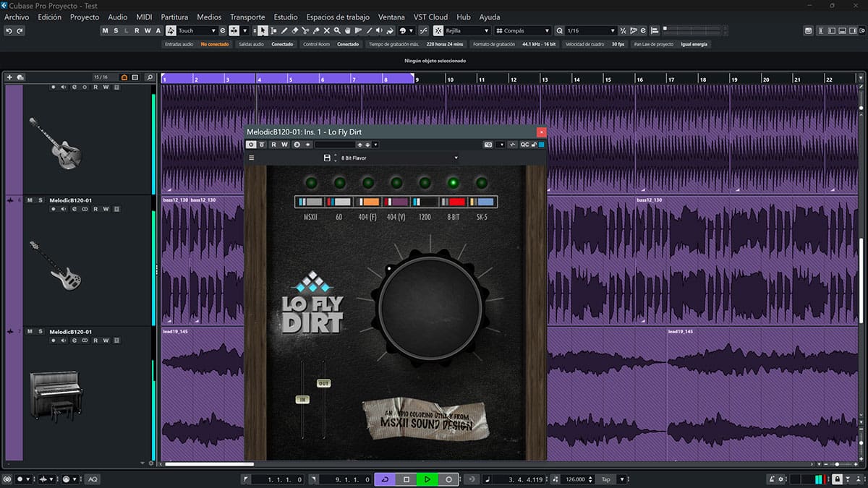Click the bass guitar track picture
Viewport: 868px width, 488px height.
pos(56,265)
